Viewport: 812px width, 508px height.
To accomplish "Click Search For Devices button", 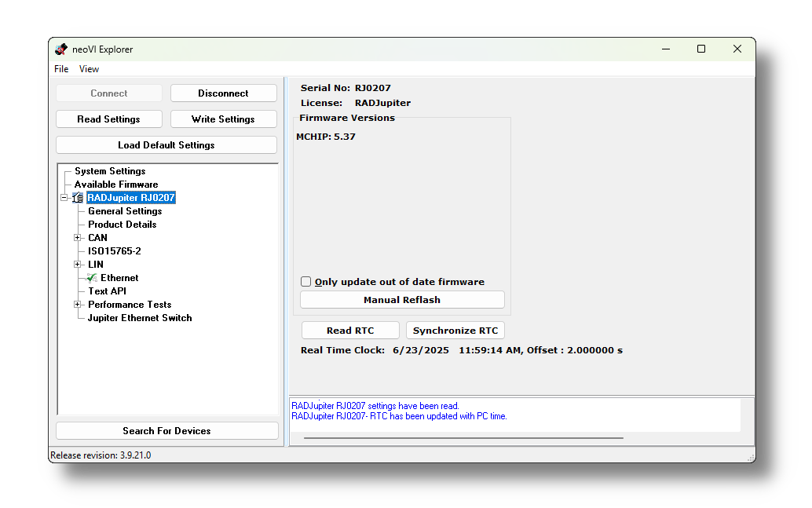I will pos(166,431).
